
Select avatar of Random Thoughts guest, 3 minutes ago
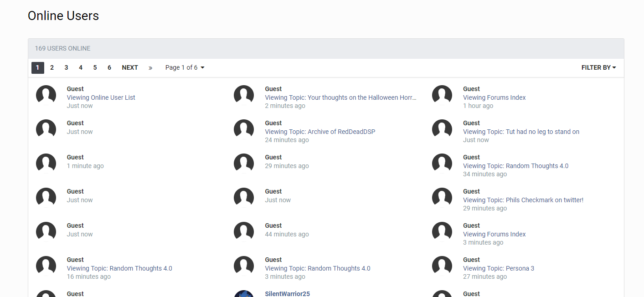point(244,266)
